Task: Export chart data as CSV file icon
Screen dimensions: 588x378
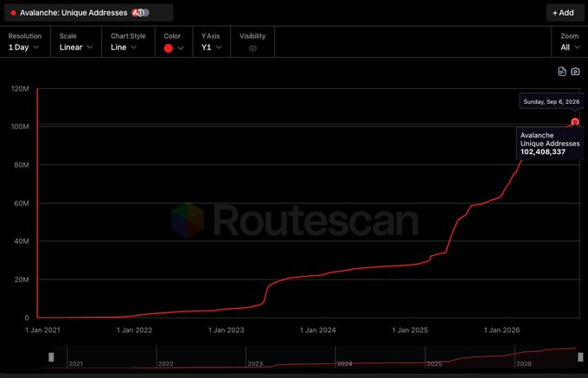Action: point(562,71)
